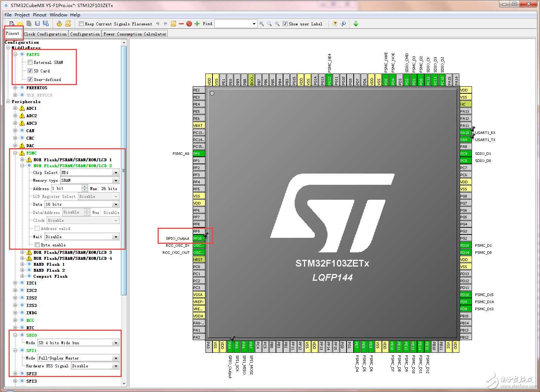Click the open folder toolbar icon
This screenshot has width=540, height=392.
pyautogui.click(x=20, y=24)
